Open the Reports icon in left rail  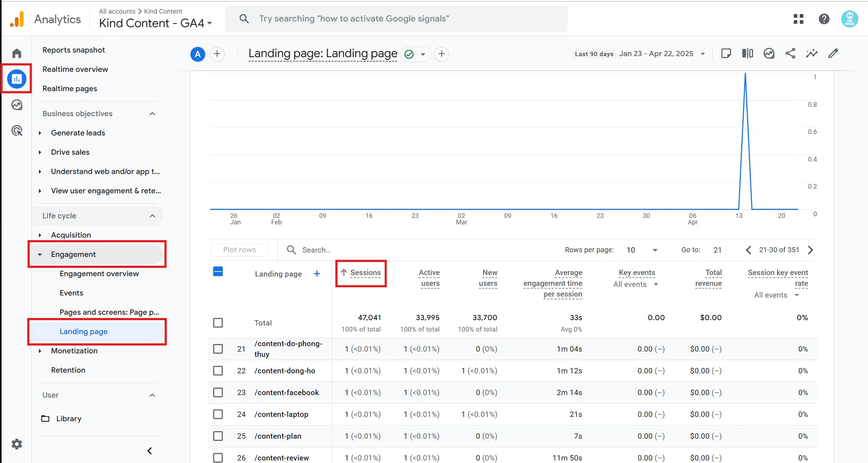tap(17, 79)
